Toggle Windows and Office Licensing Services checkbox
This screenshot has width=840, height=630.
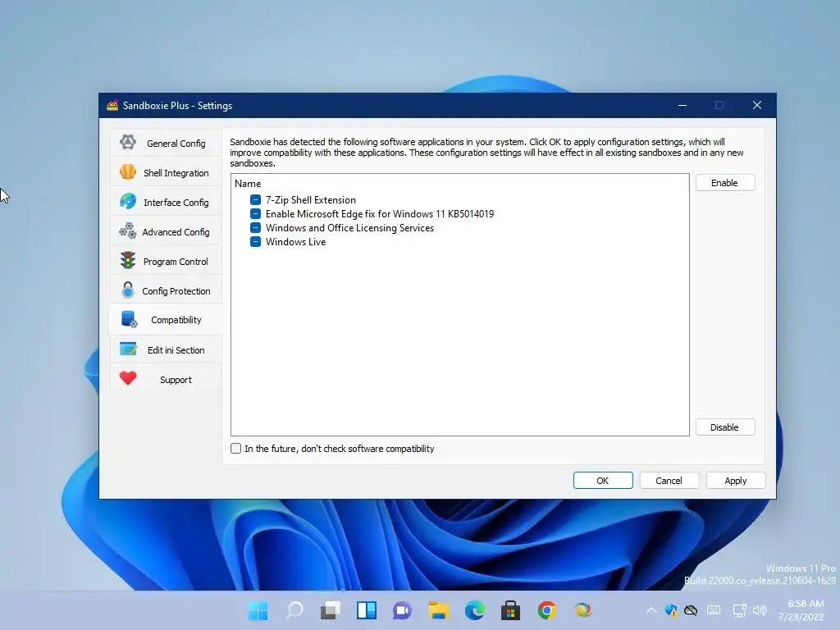tap(256, 228)
